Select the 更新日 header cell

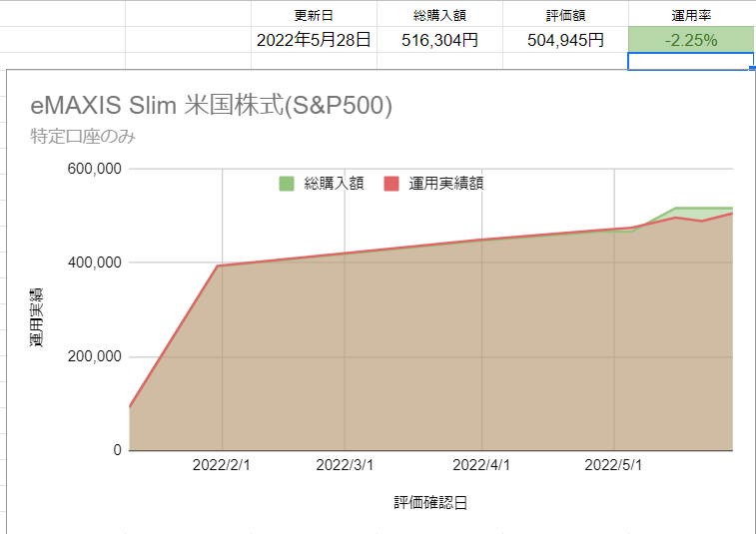[x=314, y=14]
